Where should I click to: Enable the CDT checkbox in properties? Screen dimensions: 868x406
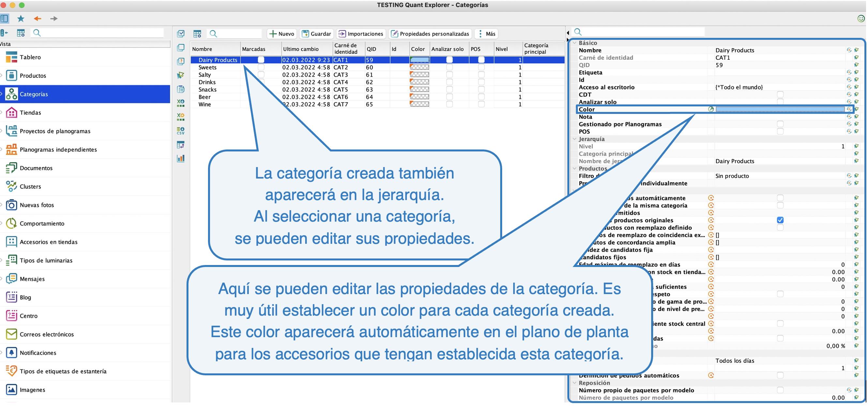[x=780, y=94]
